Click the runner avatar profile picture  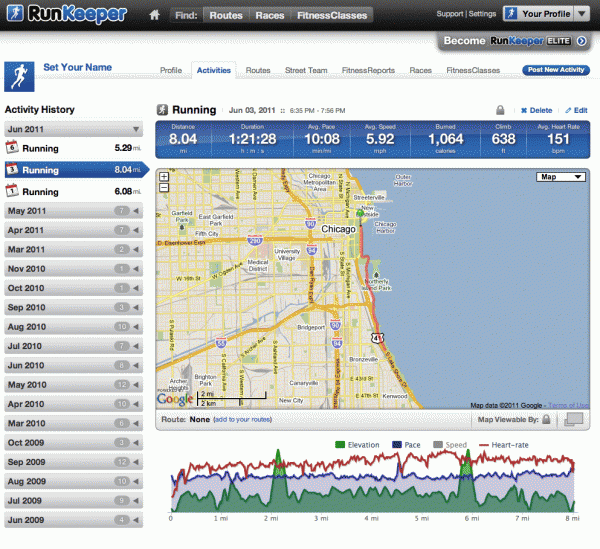point(19,77)
